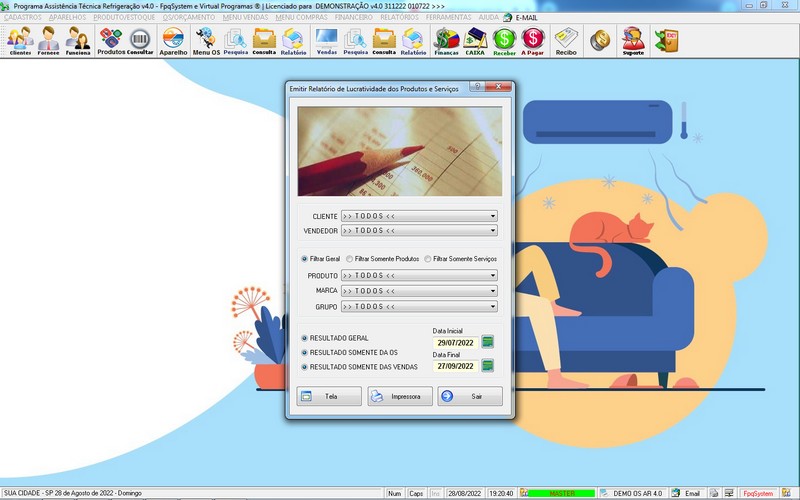Open the CAIXA toolbar icon
The width and height of the screenshot is (800, 500).
click(x=475, y=41)
